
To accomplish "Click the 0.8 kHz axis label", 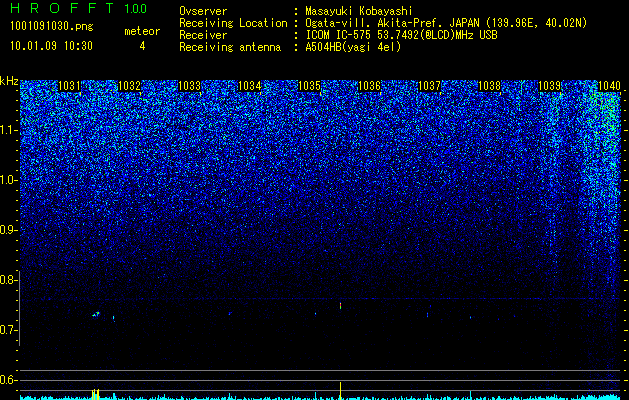I will pyautogui.click(x=9, y=280).
